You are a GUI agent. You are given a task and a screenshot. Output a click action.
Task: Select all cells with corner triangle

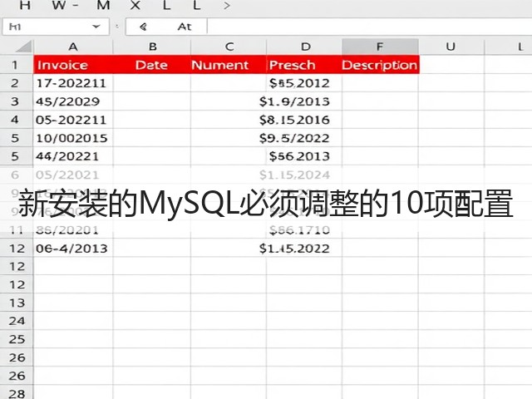pos(24,47)
